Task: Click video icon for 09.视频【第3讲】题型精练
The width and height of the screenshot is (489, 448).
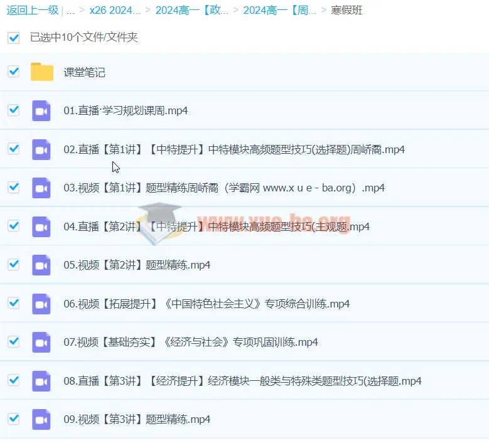Action: pyautogui.click(x=41, y=419)
